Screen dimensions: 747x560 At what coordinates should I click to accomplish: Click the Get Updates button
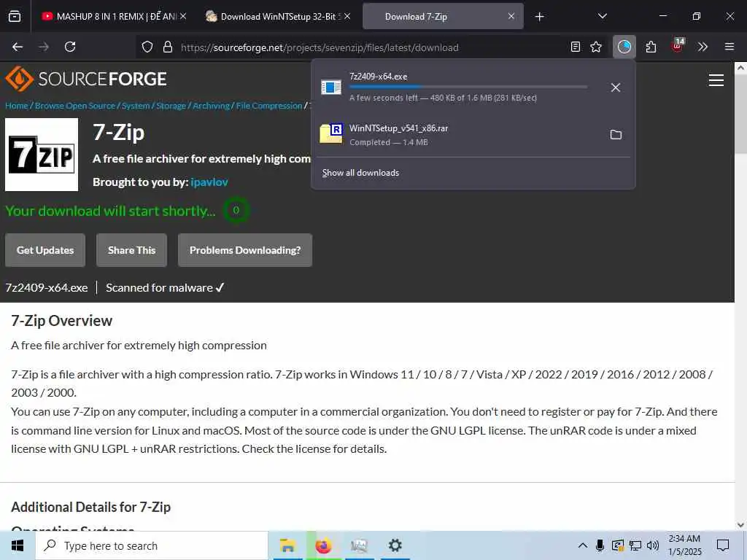point(45,250)
